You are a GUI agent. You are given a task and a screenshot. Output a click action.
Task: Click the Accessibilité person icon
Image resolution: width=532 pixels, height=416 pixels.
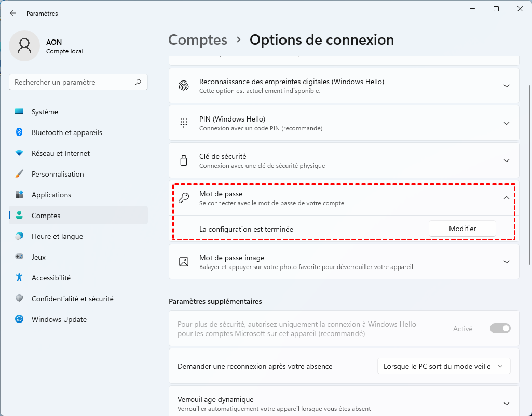tap(19, 278)
